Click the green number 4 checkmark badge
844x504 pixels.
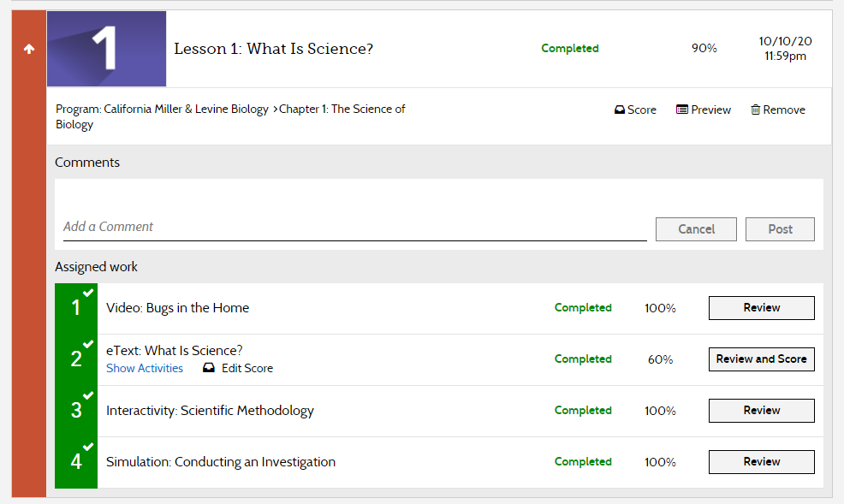pos(76,462)
